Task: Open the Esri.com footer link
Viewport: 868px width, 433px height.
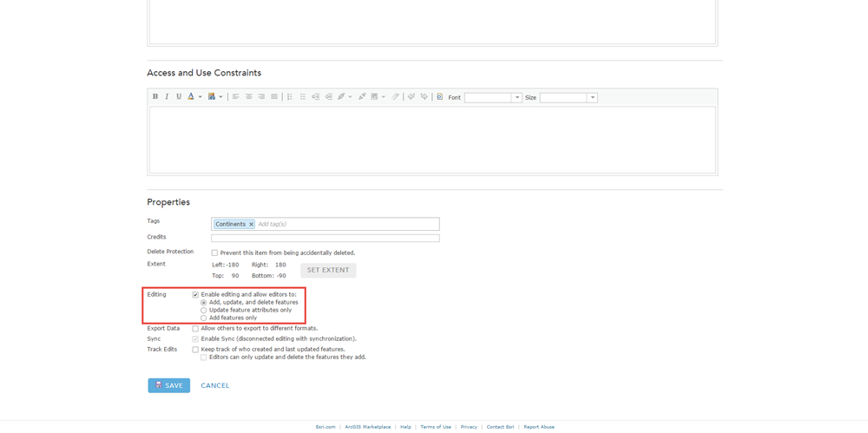Action: (x=325, y=427)
